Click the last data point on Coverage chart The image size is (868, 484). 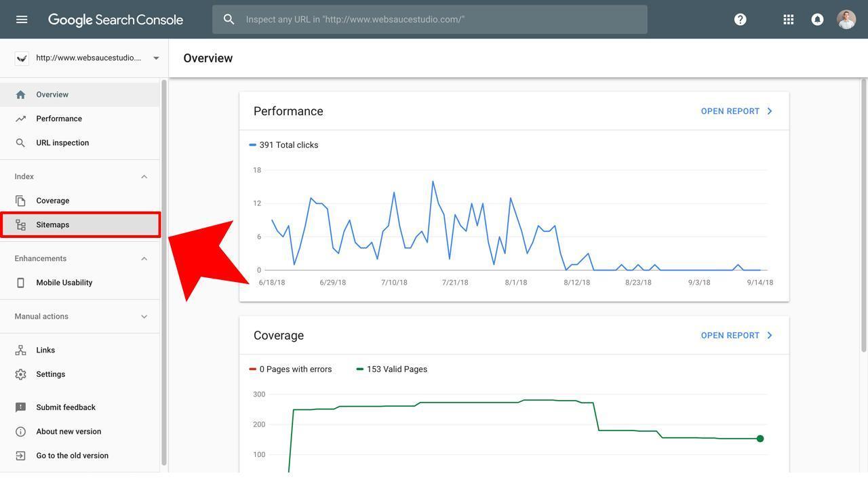coord(760,439)
